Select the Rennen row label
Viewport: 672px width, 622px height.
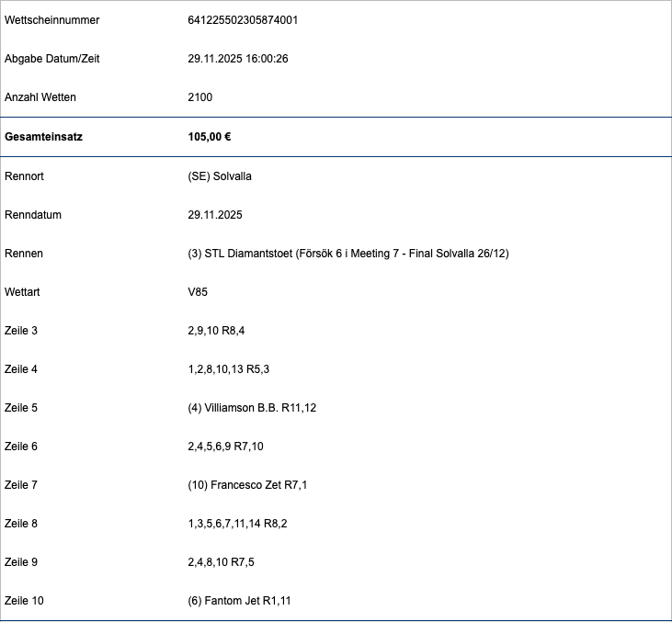pos(24,254)
